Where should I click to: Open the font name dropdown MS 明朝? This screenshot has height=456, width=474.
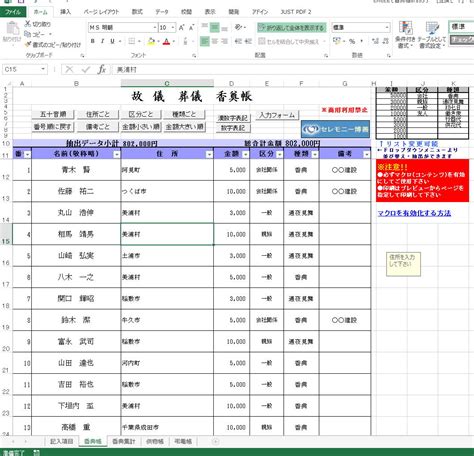(155, 27)
